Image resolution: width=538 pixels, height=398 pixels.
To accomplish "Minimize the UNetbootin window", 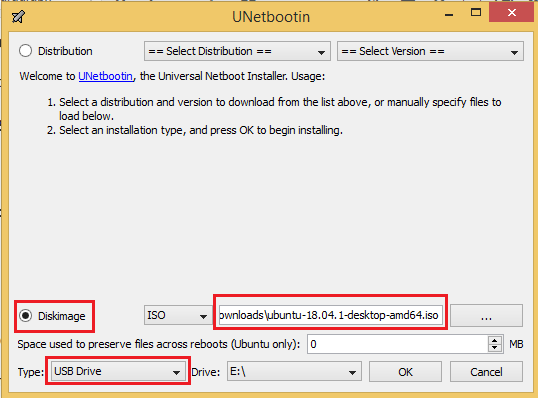I will tap(449, 14).
